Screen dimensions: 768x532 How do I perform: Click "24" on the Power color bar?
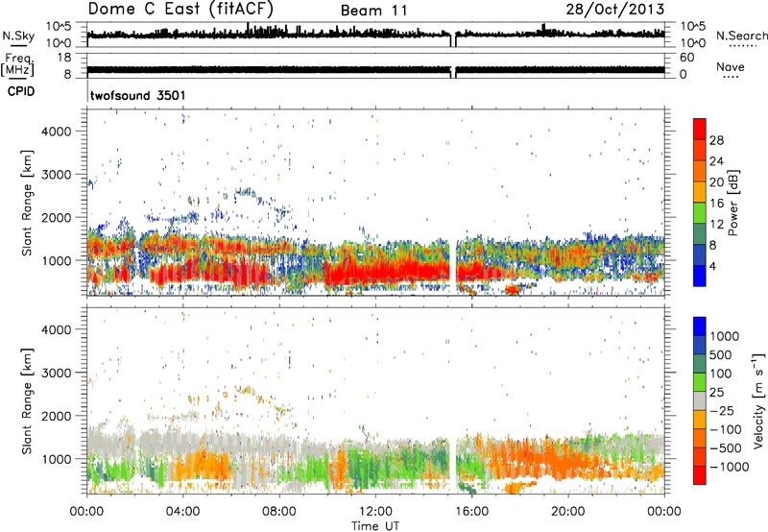(x=716, y=161)
